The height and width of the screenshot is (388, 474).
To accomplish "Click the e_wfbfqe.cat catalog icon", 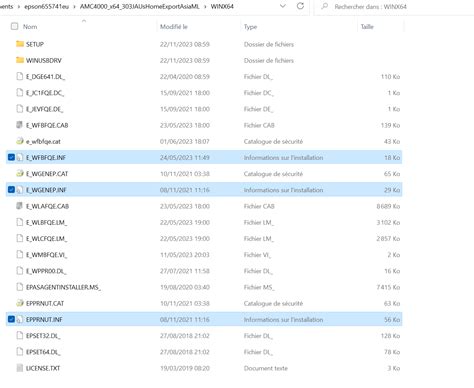I will [x=20, y=141].
